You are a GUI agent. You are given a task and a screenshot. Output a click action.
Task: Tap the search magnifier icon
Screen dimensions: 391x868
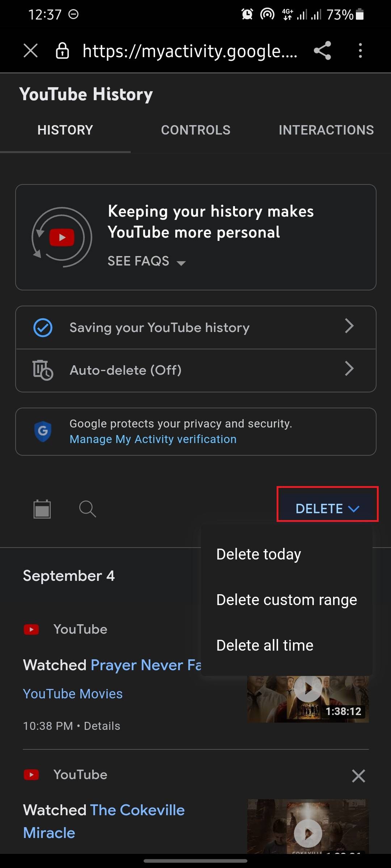87,509
